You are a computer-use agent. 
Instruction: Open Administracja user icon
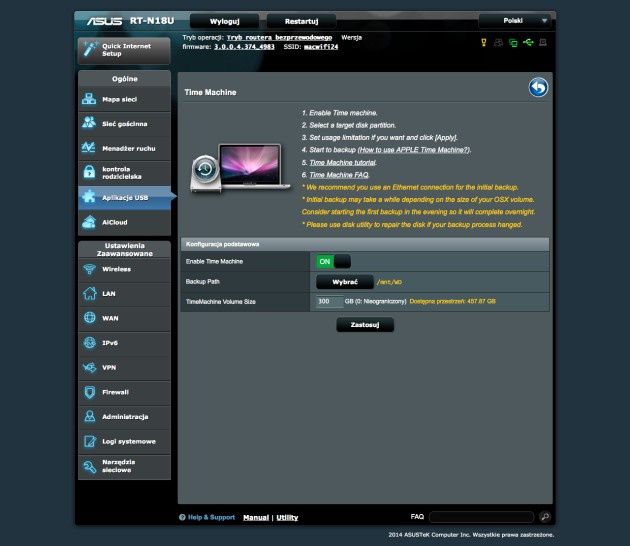89,416
